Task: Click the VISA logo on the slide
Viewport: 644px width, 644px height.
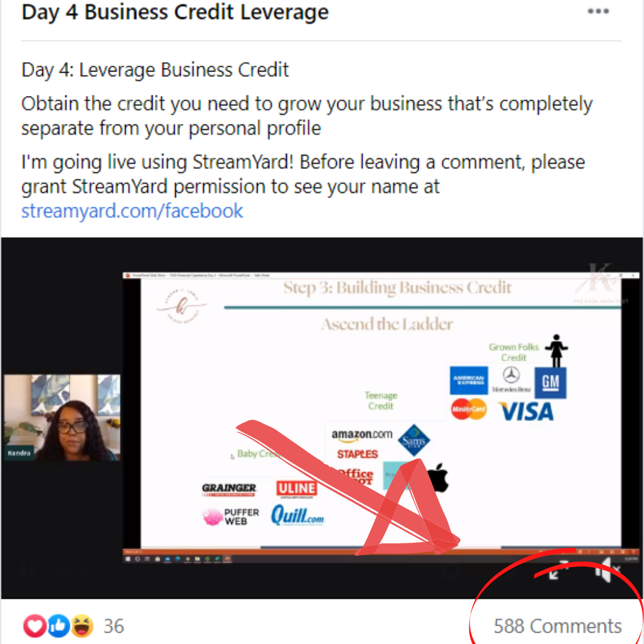Action: (526, 411)
